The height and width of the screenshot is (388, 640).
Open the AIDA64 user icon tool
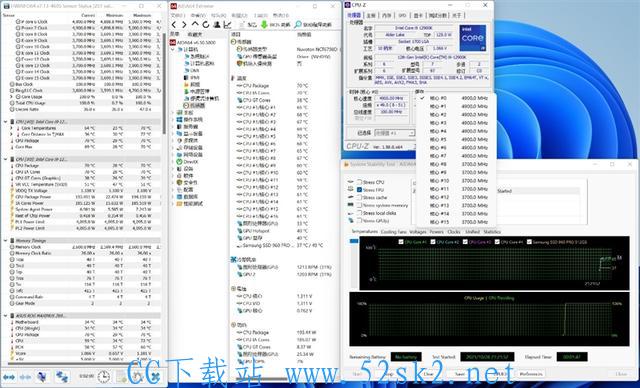click(217, 24)
